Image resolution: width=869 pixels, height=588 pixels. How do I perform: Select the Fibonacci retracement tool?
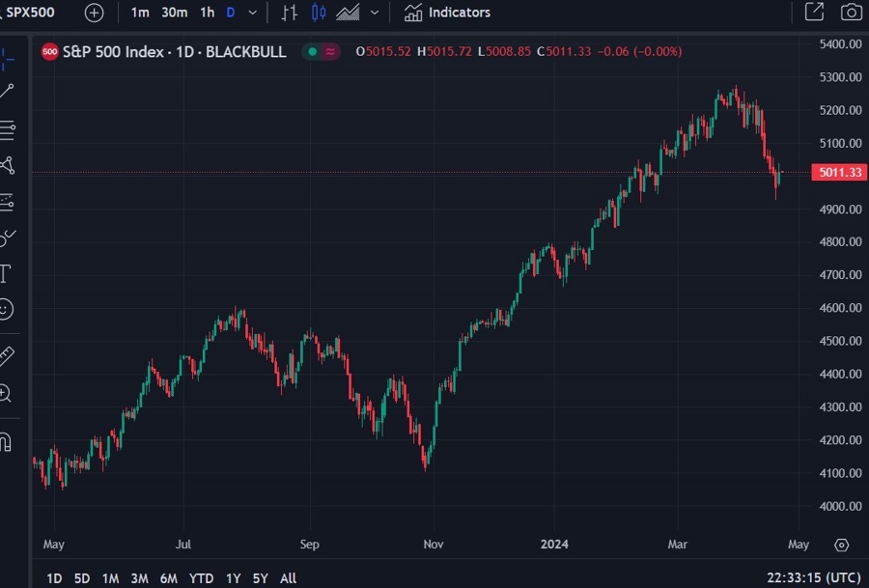pyautogui.click(x=7, y=129)
